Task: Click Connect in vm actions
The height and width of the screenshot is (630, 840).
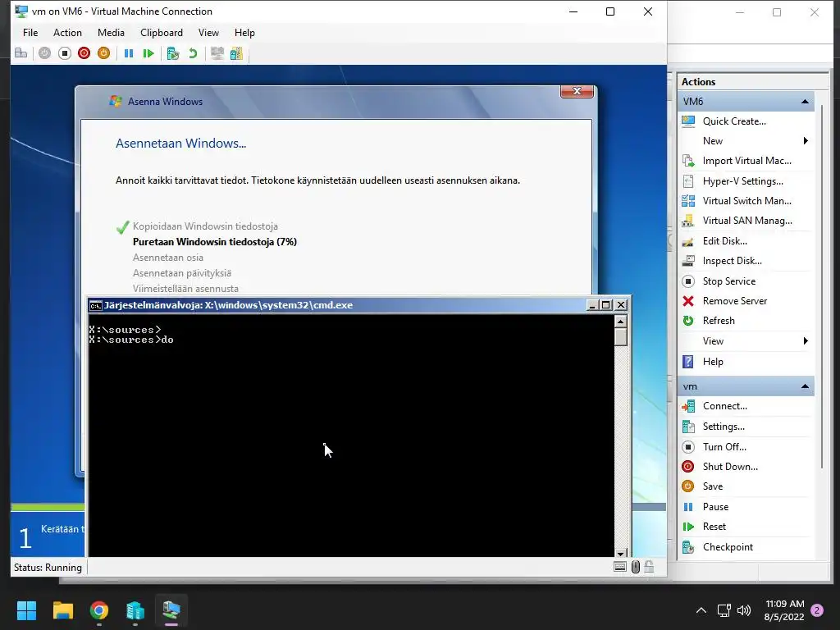Action: (x=724, y=406)
